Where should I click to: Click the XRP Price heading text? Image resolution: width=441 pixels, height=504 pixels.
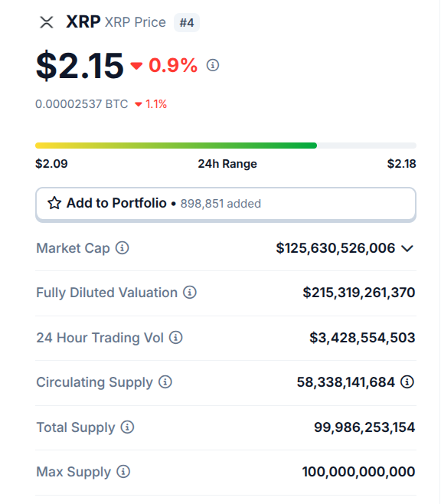[x=136, y=22]
